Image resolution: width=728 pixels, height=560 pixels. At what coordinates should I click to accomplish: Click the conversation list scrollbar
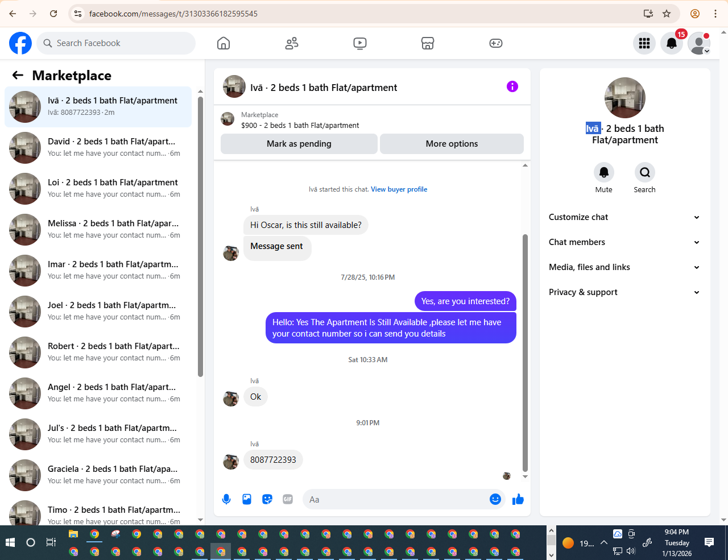200,237
